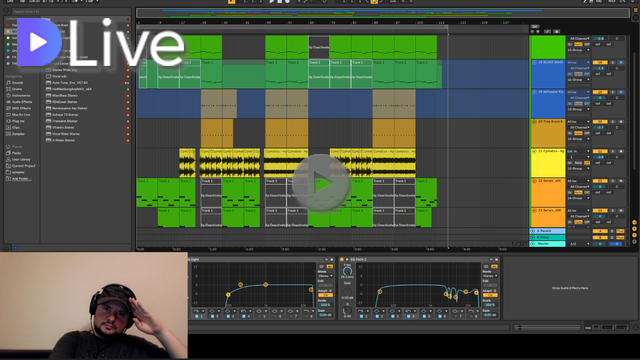Arm track 20 for recording
Viewport: 640px width, 360px height.
tap(621, 122)
